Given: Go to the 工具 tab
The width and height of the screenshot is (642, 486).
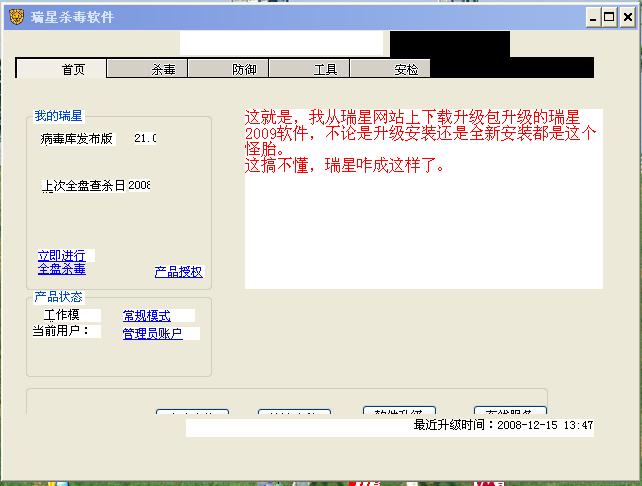Looking at the screenshot, I should [309, 68].
